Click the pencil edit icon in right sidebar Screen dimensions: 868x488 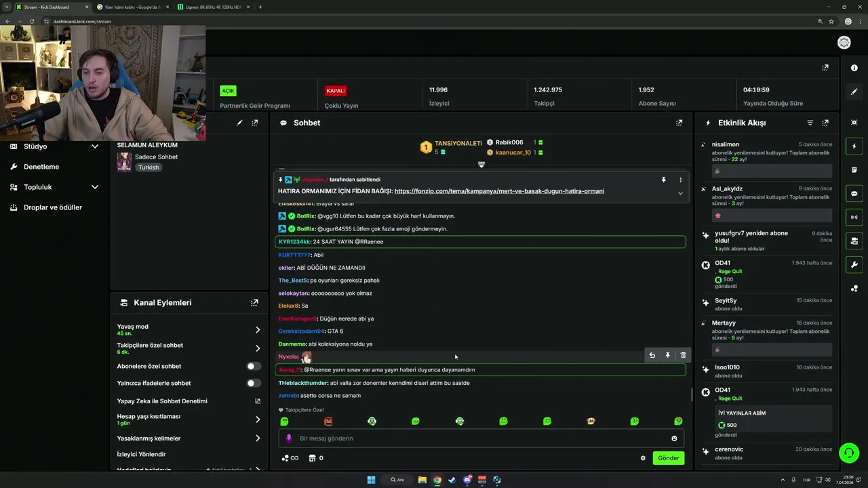tap(854, 91)
